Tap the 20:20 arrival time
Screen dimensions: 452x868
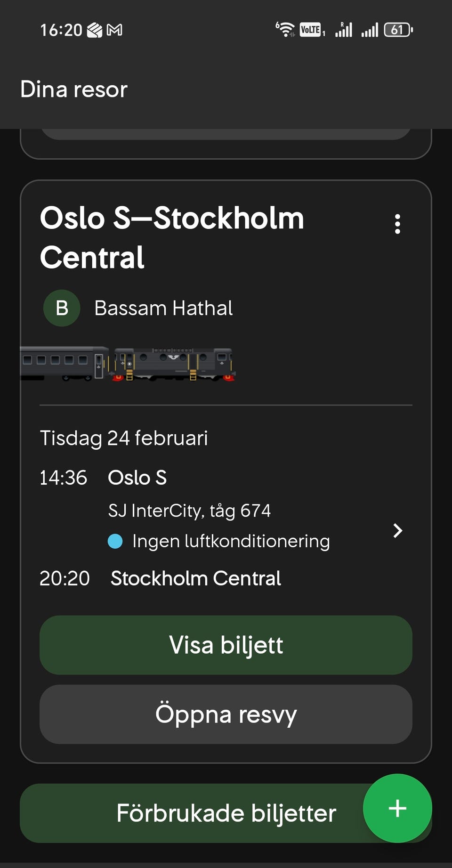pos(65,578)
